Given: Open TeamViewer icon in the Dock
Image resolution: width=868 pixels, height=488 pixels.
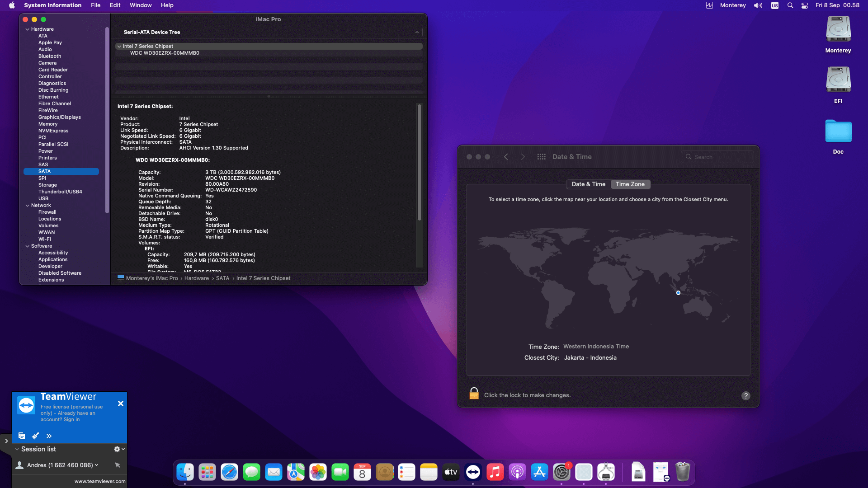Looking at the screenshot, I should coord(473,472).
